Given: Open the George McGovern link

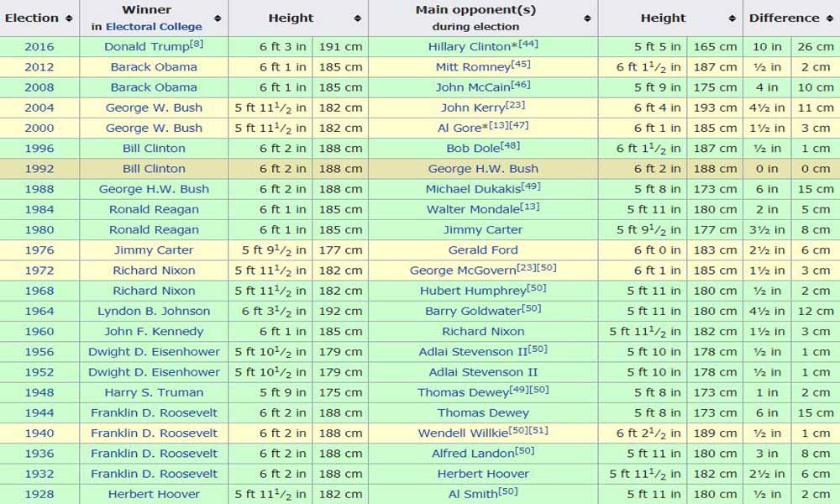Looking at the screenshot, I should pos(463,270).
